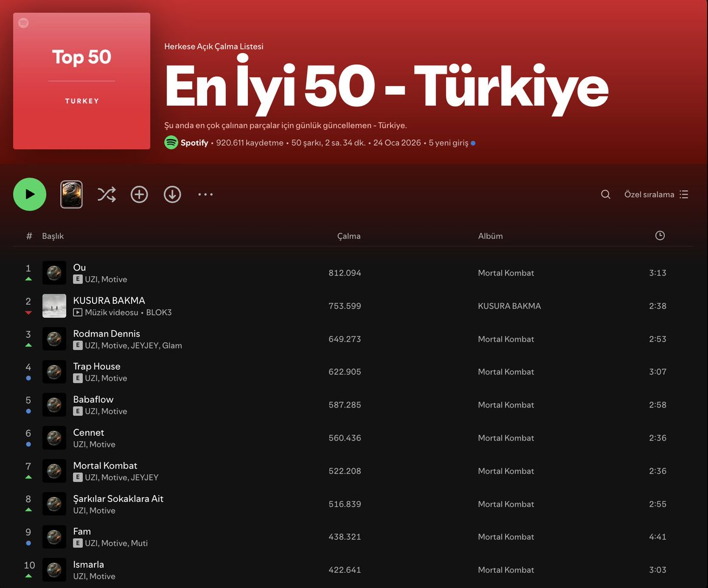Click the blue new-entry dot at rank 6

pos(28,444)
